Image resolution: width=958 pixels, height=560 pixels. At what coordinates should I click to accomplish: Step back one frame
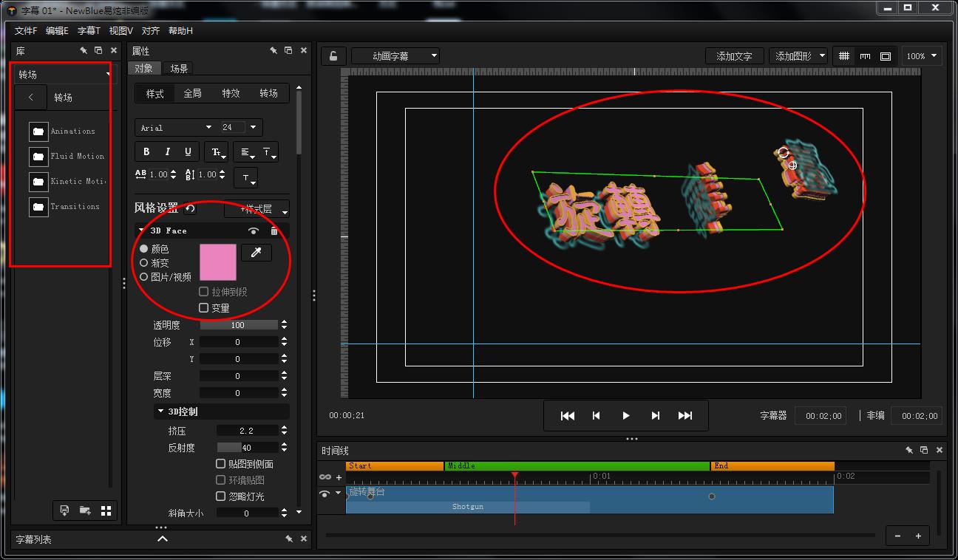point(597,416)
